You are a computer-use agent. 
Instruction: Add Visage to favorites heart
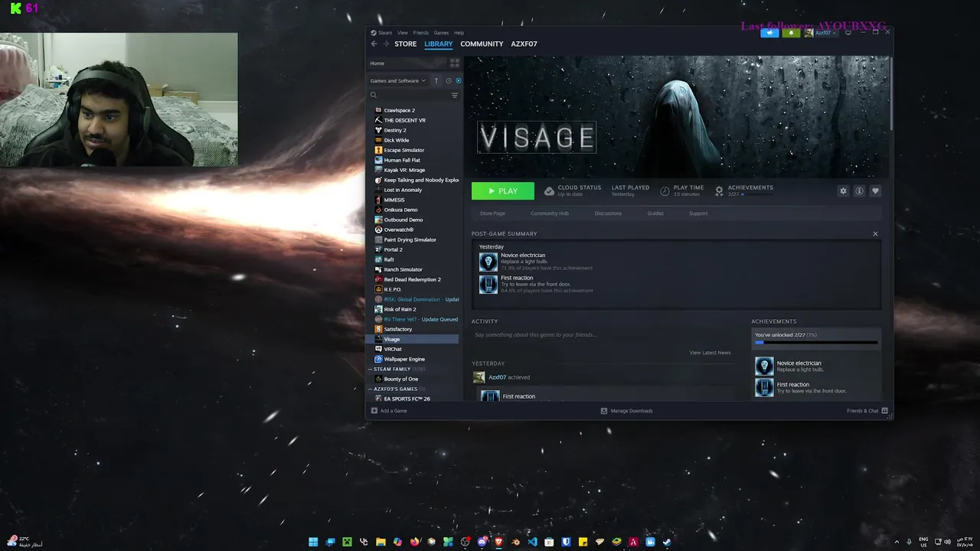coord(875,191)
